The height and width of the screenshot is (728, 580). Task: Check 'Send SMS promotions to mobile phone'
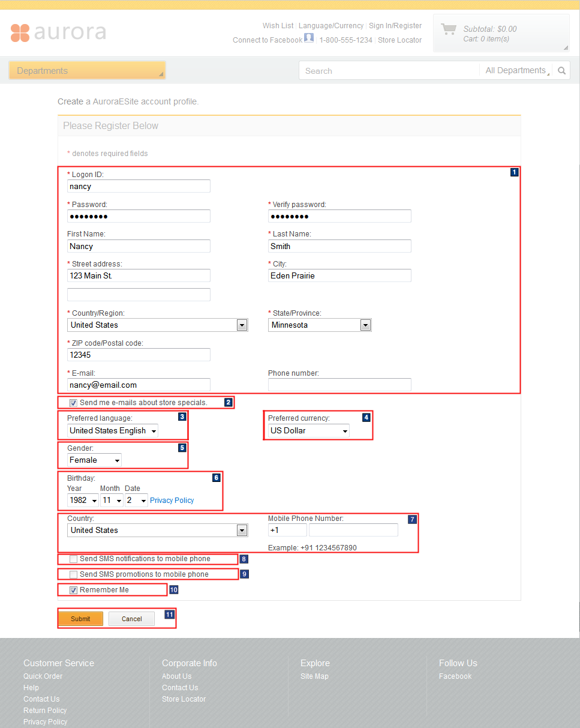[x=73, y=574]
